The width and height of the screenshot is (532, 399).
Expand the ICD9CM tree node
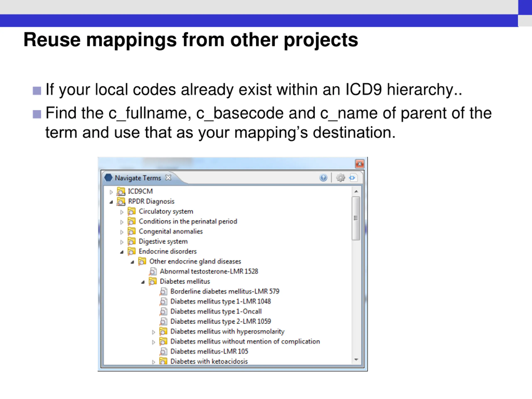click(x=111, y=192)
